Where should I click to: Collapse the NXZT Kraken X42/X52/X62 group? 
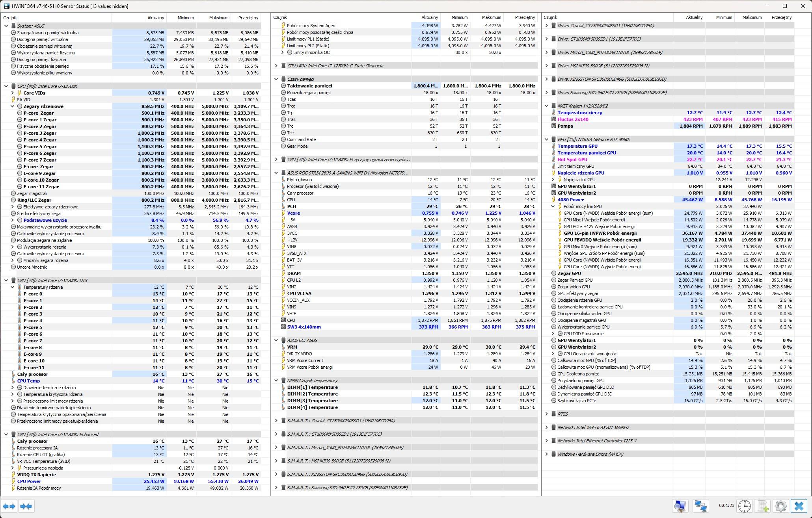[546, 106]
